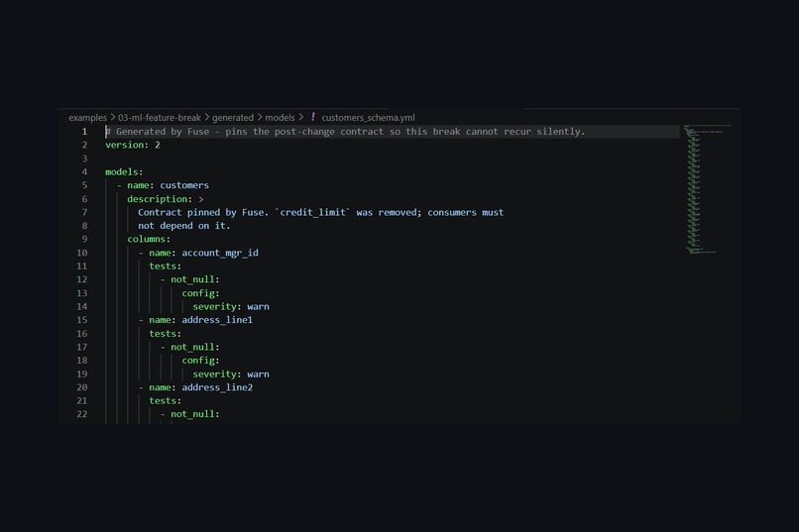Click 'config:' on line 18
Image resolution: width=799 pixels, height=532 pixels.
tap(200, 361)
